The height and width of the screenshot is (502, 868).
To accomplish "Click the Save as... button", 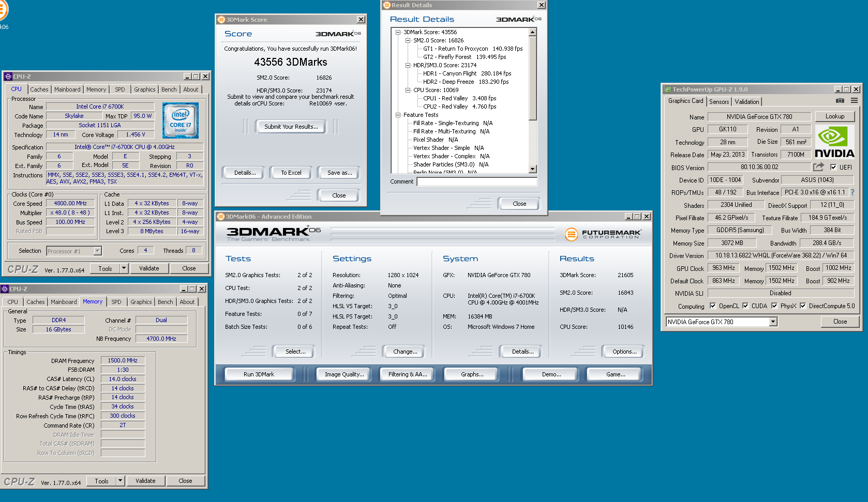I will pyautogui.click(x=340, y=173).
